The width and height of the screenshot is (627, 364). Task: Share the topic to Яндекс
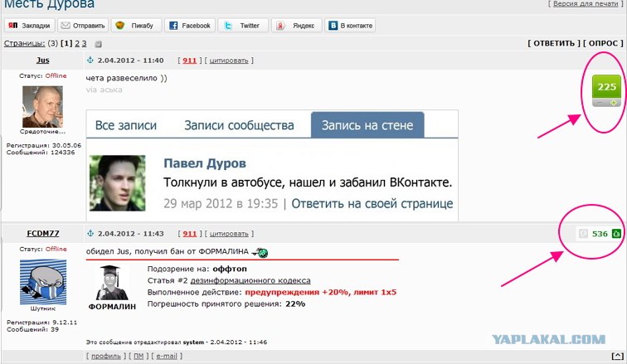296,26
